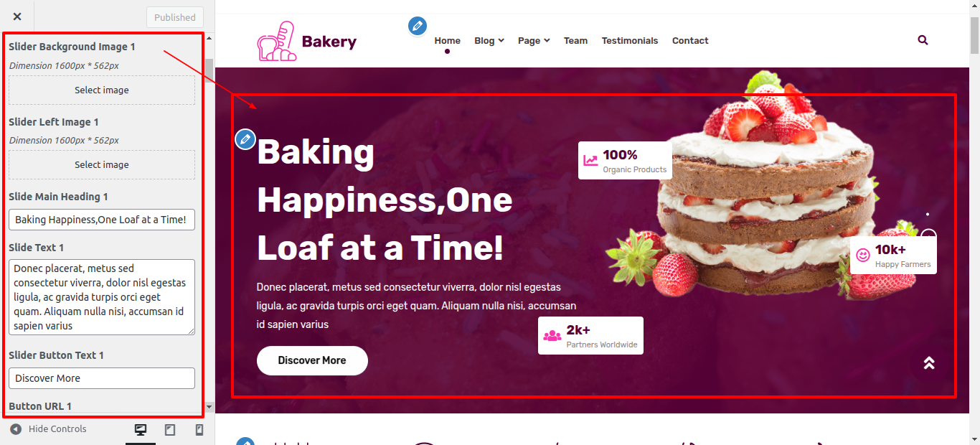Select image for Slider Left Image 1
980x445 pixels.
coord(102,164)
